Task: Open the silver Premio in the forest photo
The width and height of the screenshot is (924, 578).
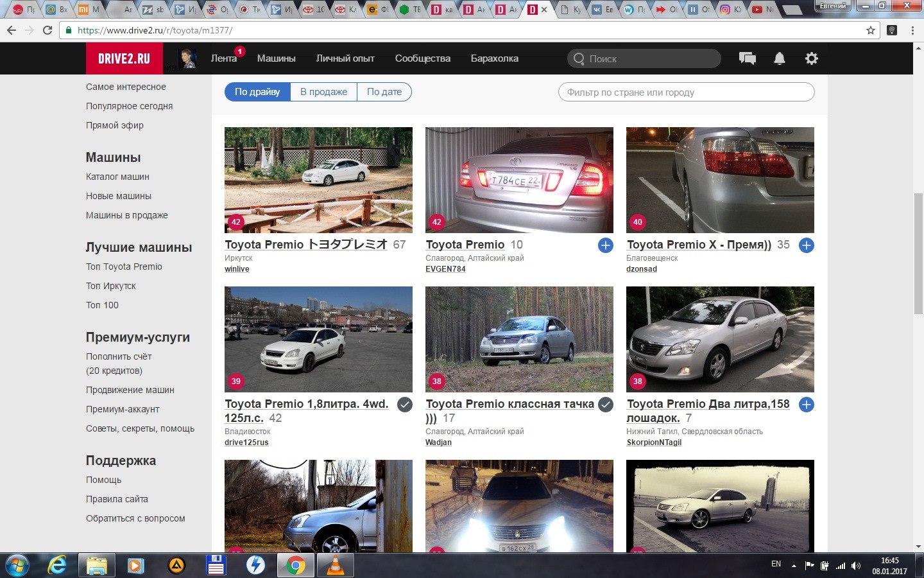Action: 519,339
